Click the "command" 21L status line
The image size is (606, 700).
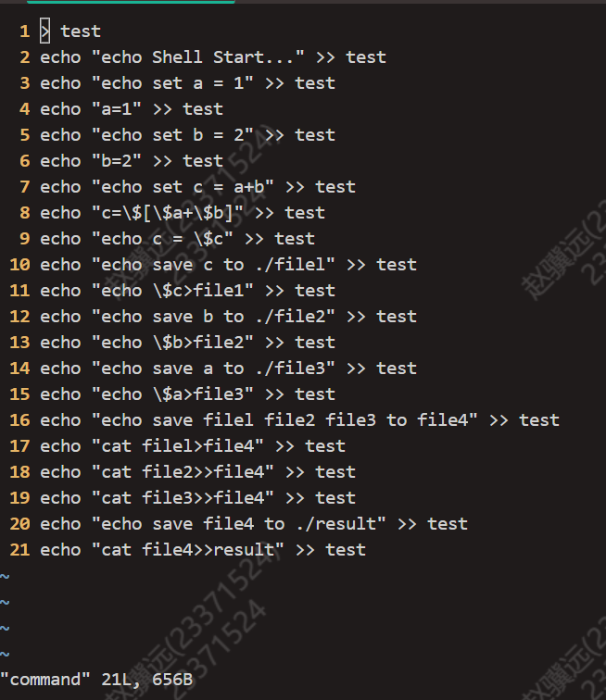pos(96,680)
